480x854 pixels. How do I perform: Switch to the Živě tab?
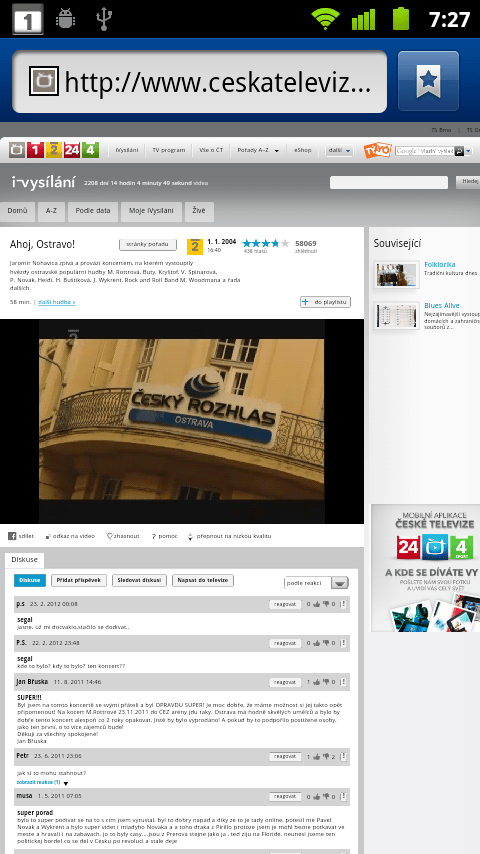tap(199, 211)
